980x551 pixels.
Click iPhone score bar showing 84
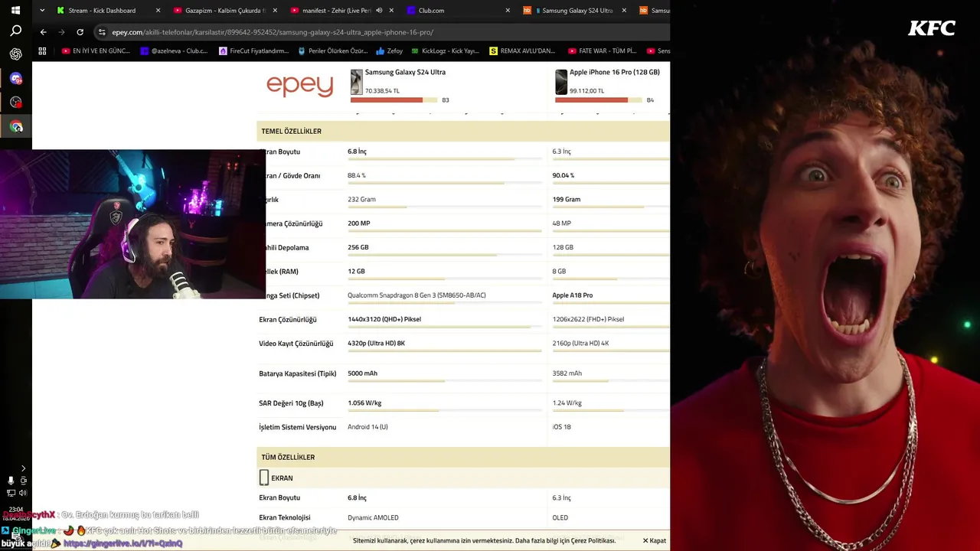coord(598,99)
